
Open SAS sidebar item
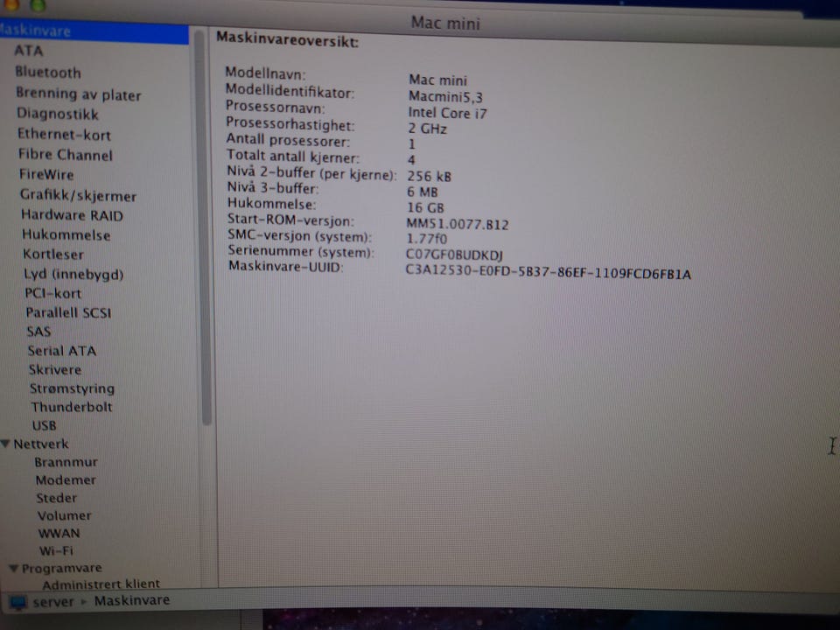click(x=39, y=332)
